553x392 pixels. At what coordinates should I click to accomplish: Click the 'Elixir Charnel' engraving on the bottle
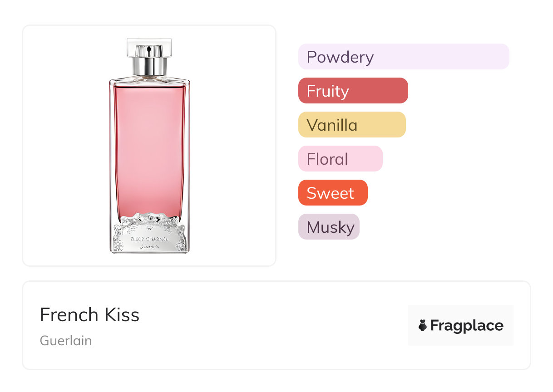[x=149, y=238]
